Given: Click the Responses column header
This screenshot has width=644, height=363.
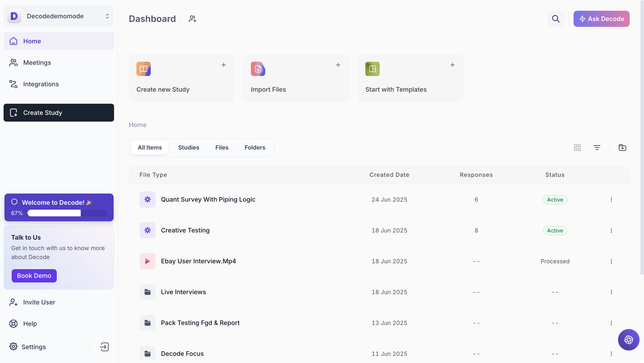Looking at the screenshot, I should (476, 175).
